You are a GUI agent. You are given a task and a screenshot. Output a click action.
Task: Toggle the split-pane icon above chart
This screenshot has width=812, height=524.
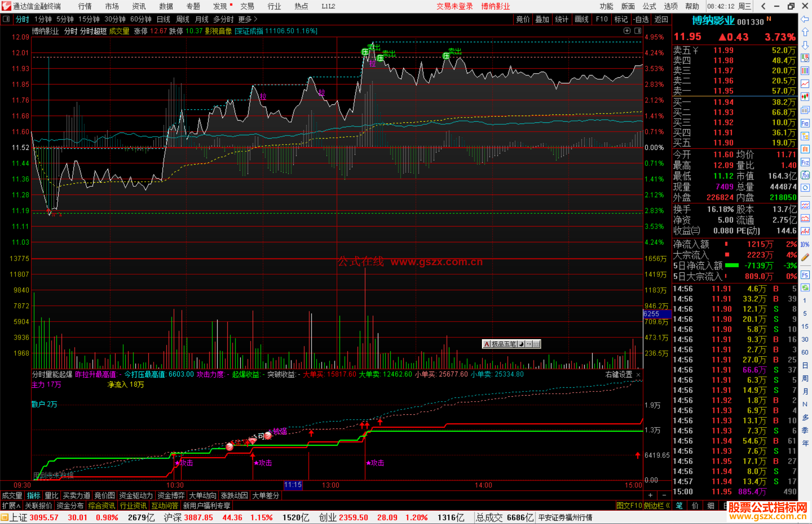coord(638,31)
